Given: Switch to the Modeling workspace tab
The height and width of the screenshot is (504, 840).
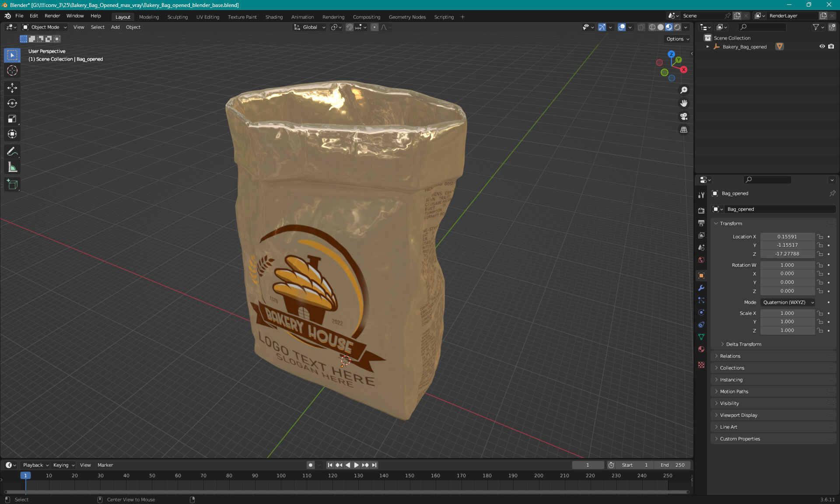Looking at the screenshot, I should coord(149,17).
